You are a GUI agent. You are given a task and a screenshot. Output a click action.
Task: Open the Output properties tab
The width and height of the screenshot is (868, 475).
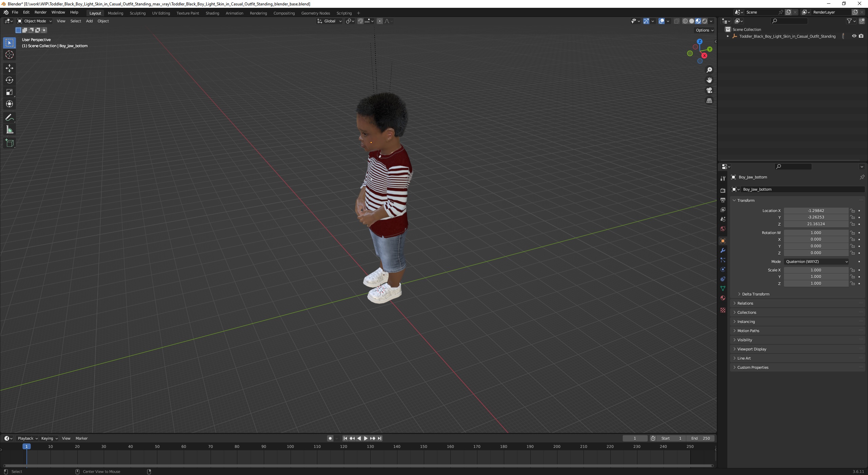click(x=723, y=200)
